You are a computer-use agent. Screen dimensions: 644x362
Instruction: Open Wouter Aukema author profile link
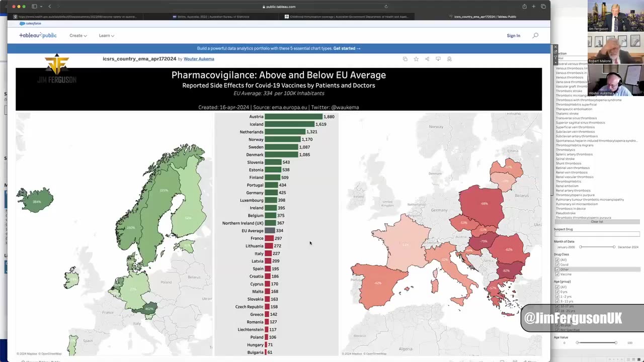199,59
